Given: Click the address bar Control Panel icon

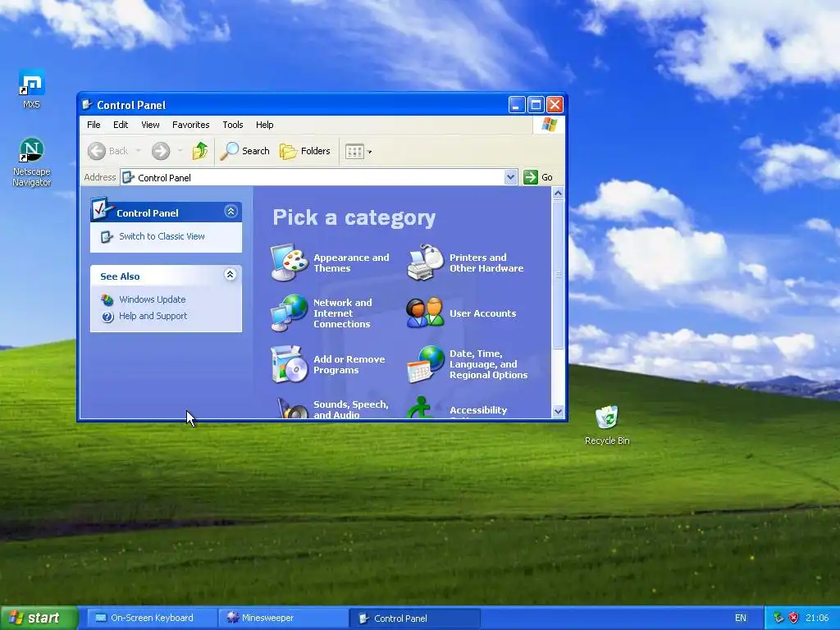Looking at the screenshot, I should tap(127, 177).
